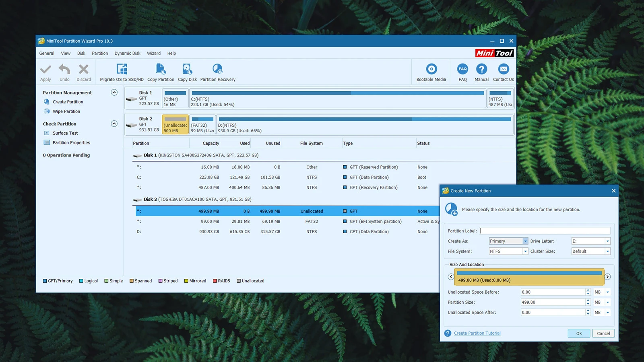Click the MiniTool logo
Screen dimensions: 644x362
coord(494,53)
